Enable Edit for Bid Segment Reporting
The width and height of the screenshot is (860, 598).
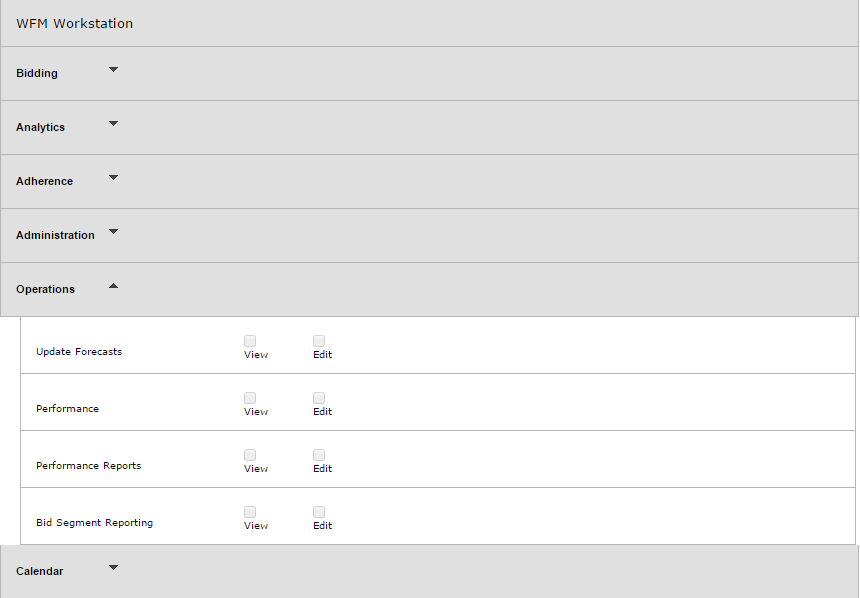[x=319, y=512]
